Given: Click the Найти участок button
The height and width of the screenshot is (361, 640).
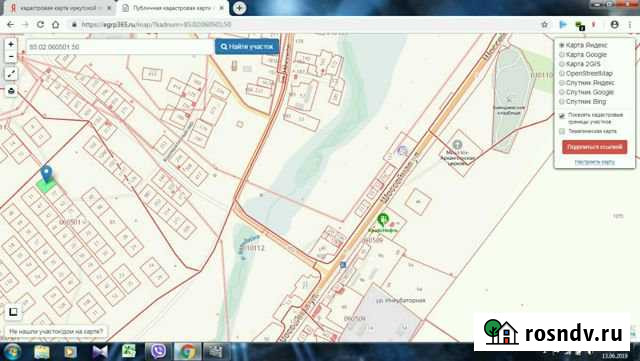Looking at the screenshot, I should [x=247, y=47].
